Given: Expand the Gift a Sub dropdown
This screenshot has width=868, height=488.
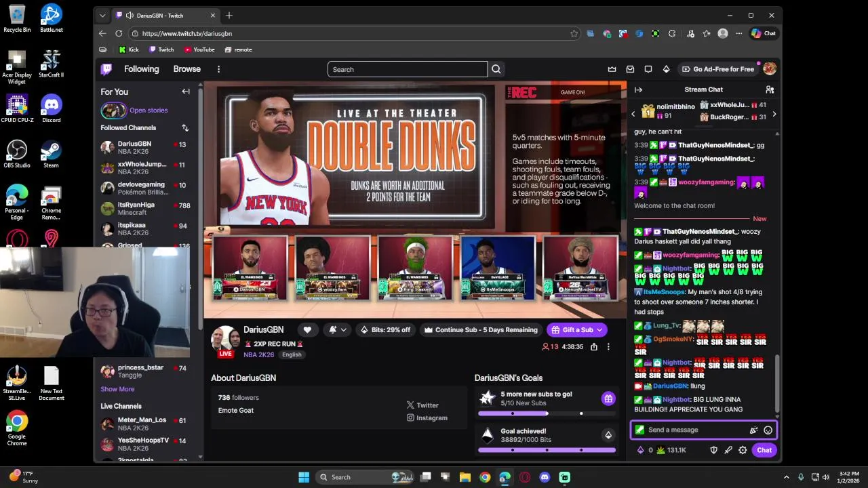Looking at the screenshot, I should coord(599,330).
